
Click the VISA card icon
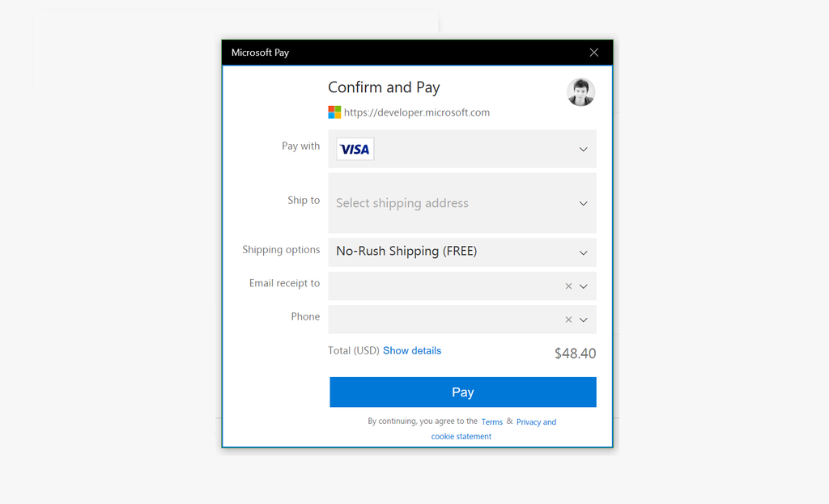pyautogui.click(x=355, y=149)
